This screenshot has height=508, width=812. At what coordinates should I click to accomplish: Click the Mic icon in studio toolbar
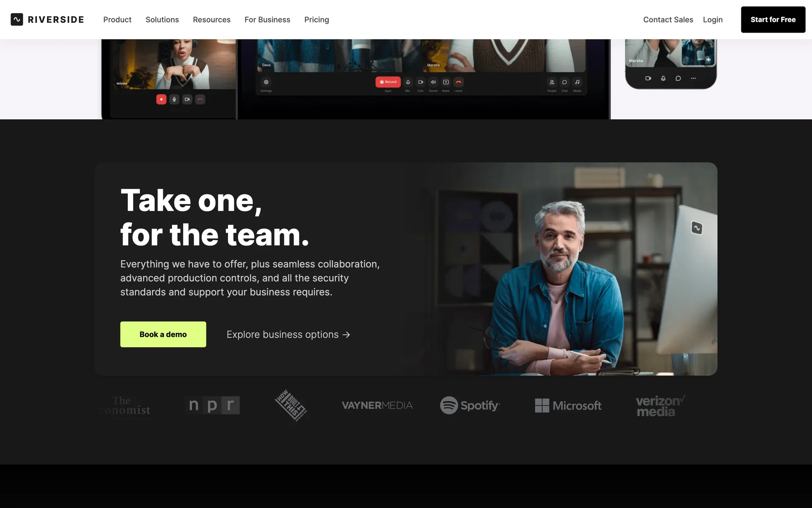point(408,82)
